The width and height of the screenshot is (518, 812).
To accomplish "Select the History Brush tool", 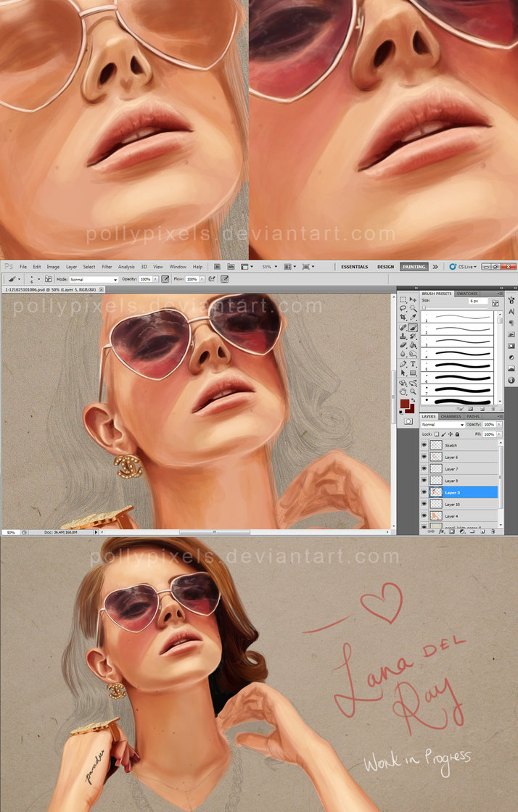I will pyautogui.click(x=413, y=336).
